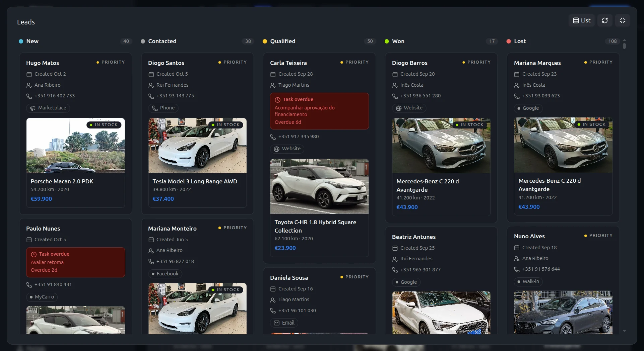The height and width of the screenshot is (351, 644).
Task: Open lead Paulo Nunes
Action: pyautogui.click(x=43, y=229)
